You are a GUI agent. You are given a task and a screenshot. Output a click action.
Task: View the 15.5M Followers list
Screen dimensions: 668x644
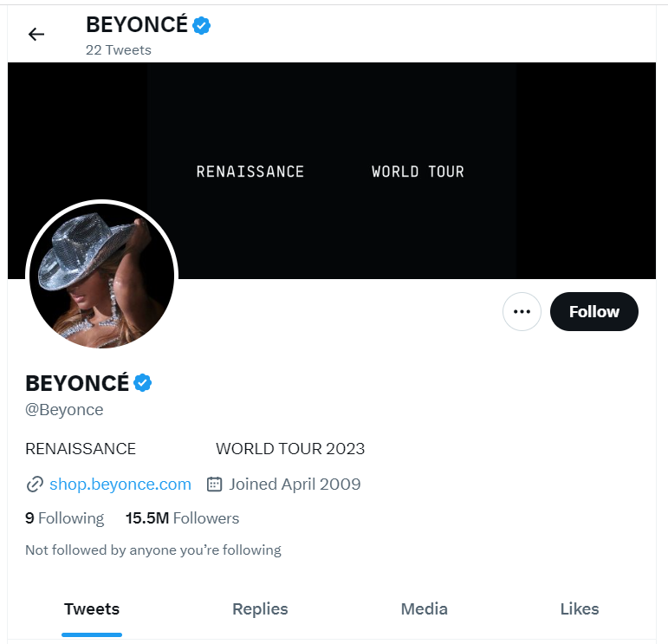[x=182, y=518]
